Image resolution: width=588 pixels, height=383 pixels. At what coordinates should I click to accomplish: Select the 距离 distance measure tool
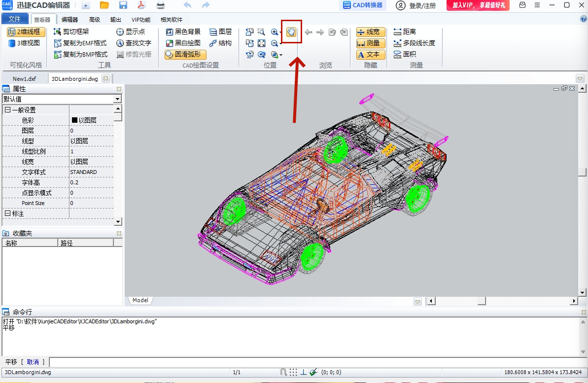coord(405,32)
